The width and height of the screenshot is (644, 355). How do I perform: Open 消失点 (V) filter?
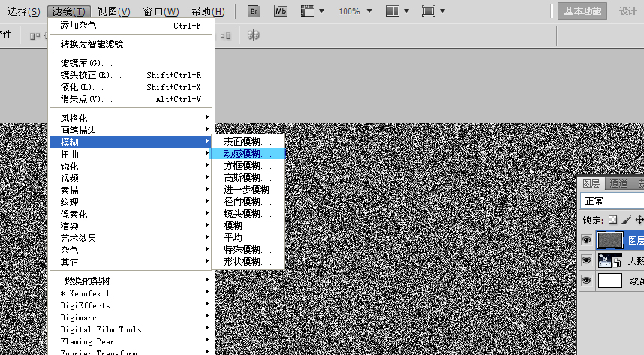tap(131, 98)
